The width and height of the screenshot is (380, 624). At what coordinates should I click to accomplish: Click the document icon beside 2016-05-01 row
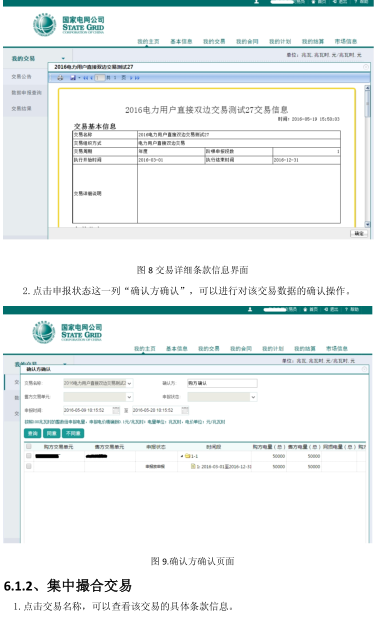coord(193,466)
